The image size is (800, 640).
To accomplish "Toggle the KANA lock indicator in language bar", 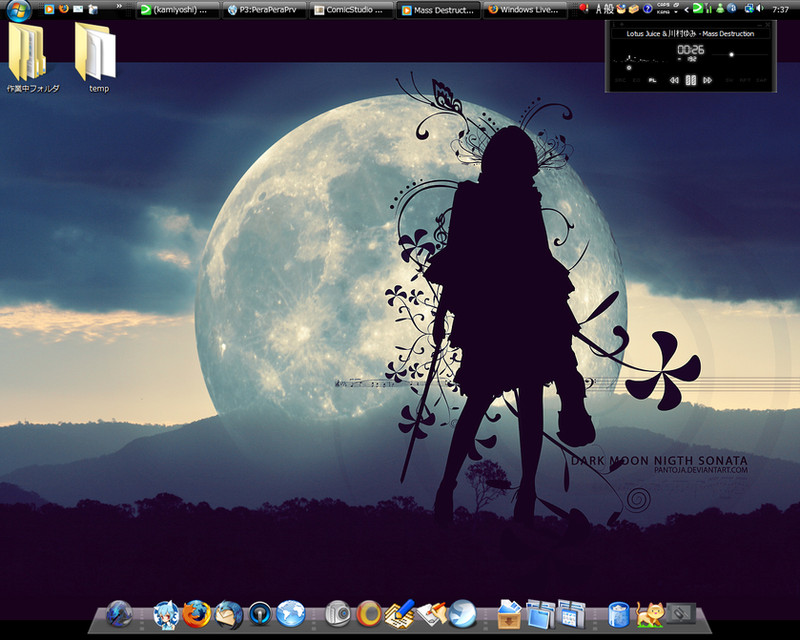I will [x=663, y=12].
